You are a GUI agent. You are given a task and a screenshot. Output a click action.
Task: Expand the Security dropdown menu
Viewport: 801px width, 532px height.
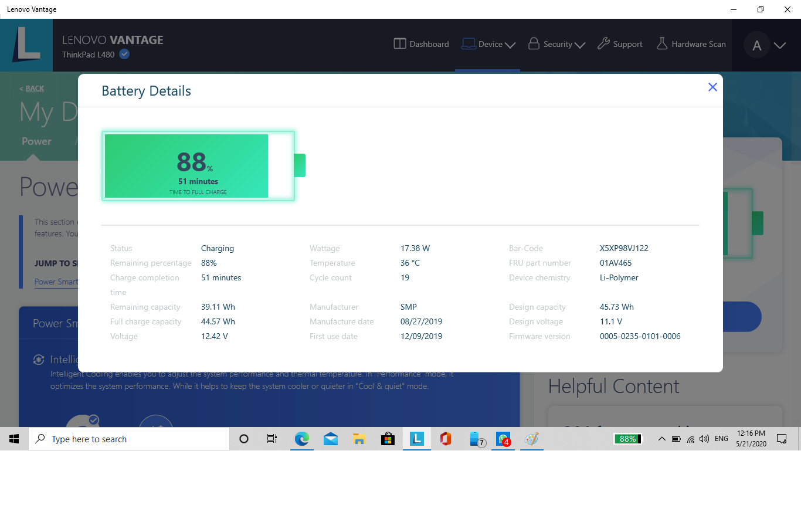[556, 44]
